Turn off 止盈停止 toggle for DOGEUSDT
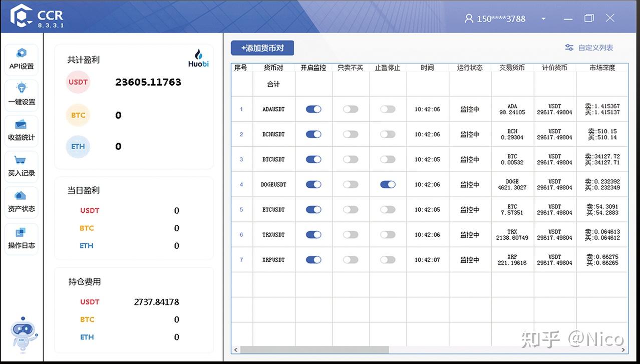 [x=388, y=184]
